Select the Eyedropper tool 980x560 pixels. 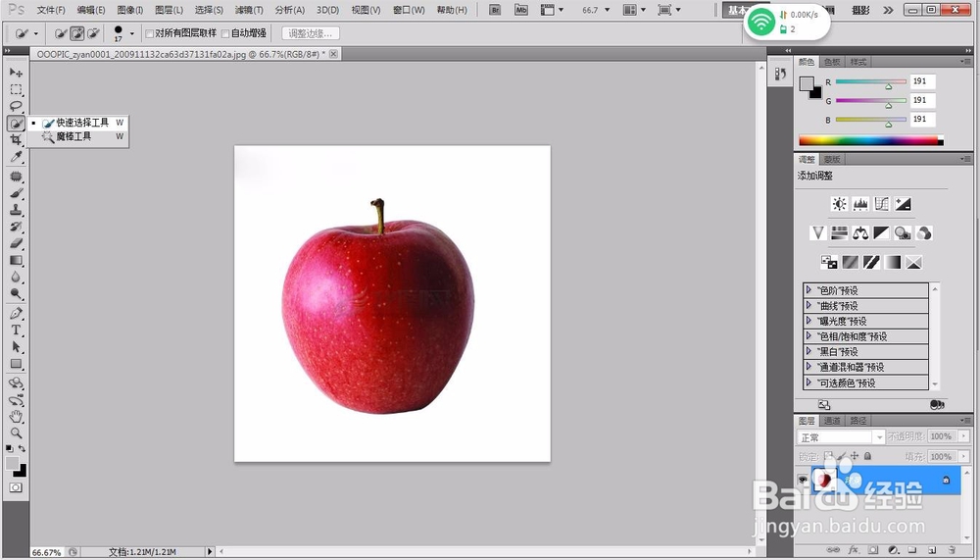click(16, 157)
